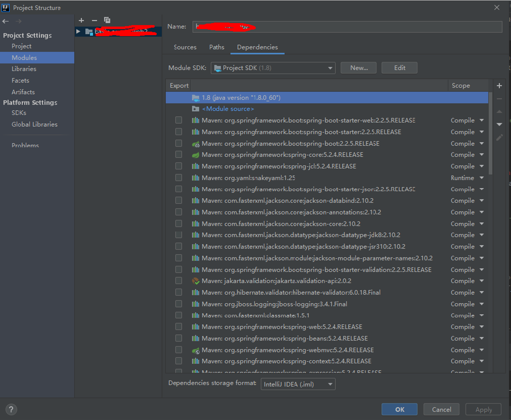This screenshot has width=511, height=420.
Task: Click the New... SDK button
Action: [x=358, y=68]
